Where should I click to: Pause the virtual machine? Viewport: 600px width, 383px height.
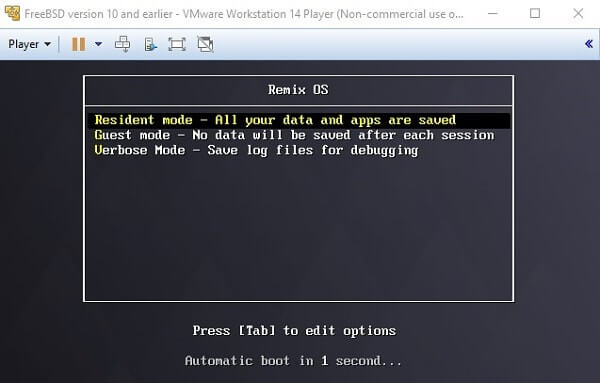coord(78,44)
